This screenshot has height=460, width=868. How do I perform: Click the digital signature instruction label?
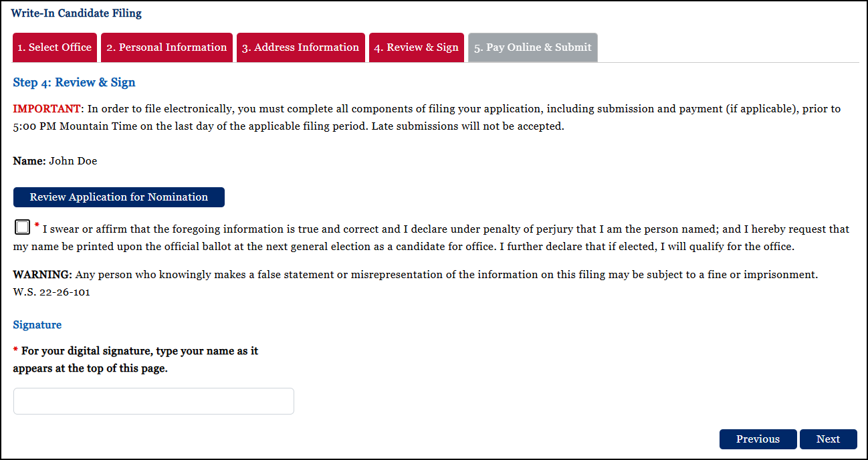[x=136, y=360]
